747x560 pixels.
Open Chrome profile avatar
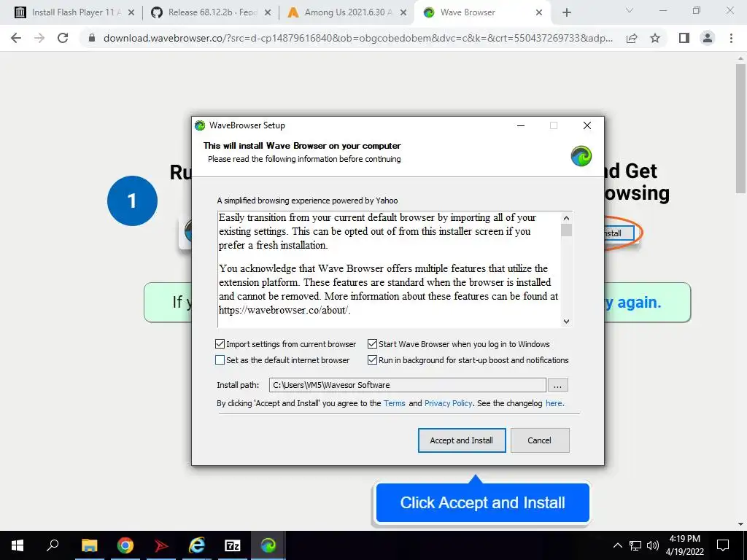(x=708, y=38)
